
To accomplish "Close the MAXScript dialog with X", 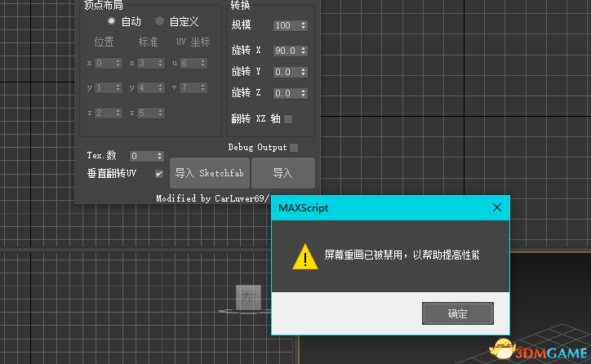I will 495,208.
